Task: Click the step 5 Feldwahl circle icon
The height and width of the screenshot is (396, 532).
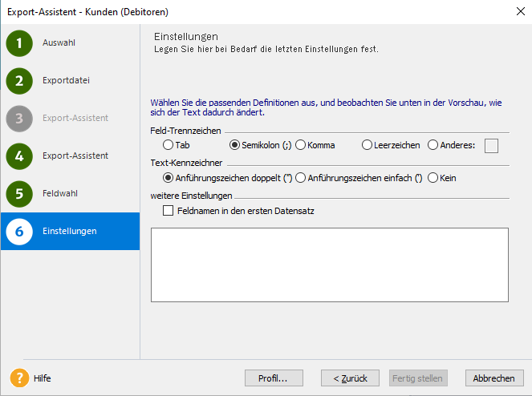Action: click(x=19, y=194)
